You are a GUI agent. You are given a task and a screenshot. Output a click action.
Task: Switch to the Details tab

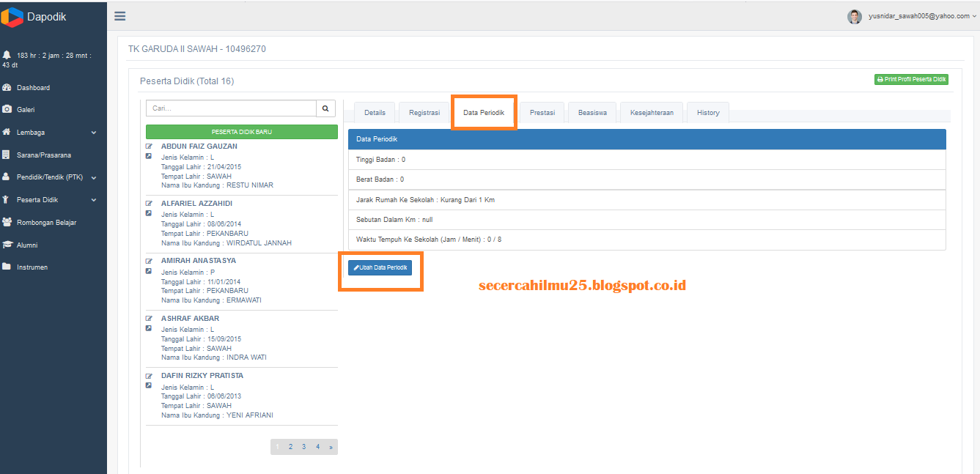click(x=375, y=112)
